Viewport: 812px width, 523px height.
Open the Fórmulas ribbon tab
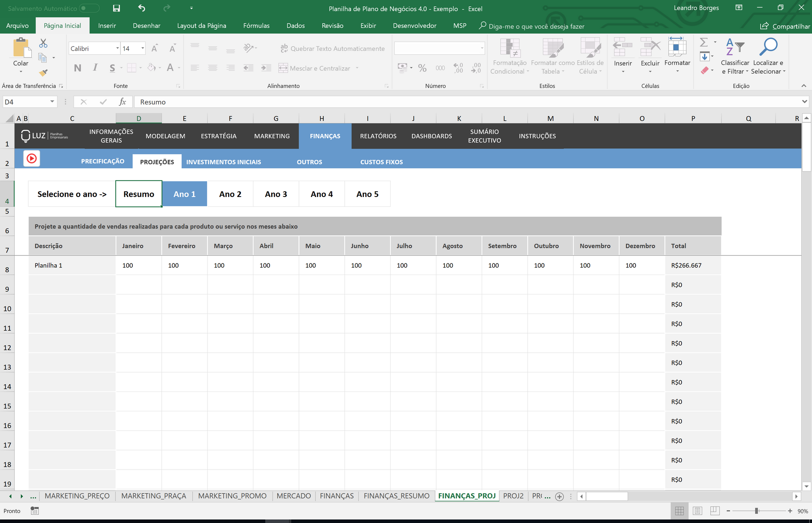pos(256,26)
